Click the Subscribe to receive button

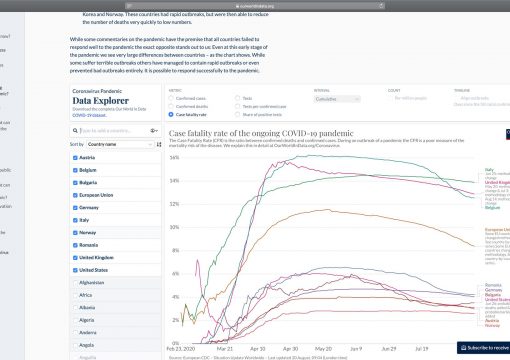483,348
